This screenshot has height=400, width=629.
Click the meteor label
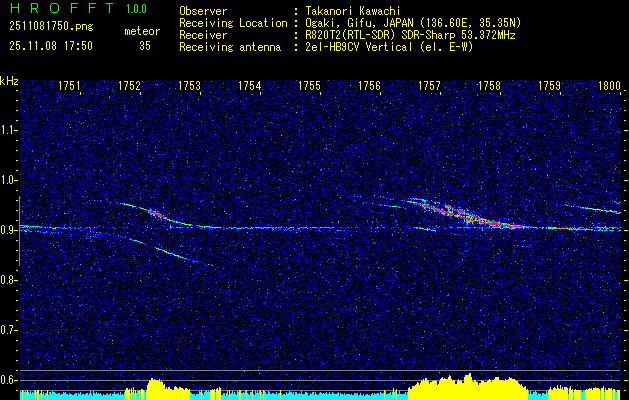[x=142, y=31]
